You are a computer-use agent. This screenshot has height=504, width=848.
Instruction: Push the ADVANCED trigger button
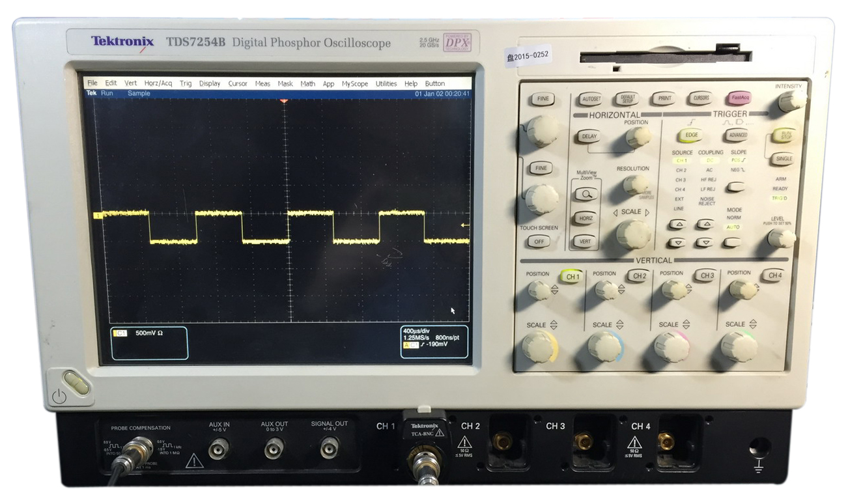737,135
